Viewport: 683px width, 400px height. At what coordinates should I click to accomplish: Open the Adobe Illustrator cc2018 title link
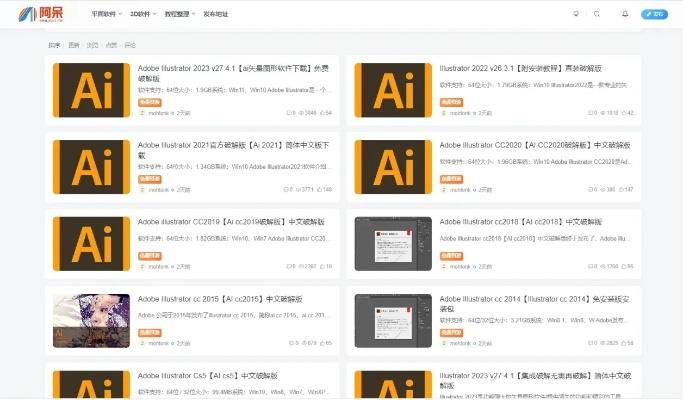point(521,222)
